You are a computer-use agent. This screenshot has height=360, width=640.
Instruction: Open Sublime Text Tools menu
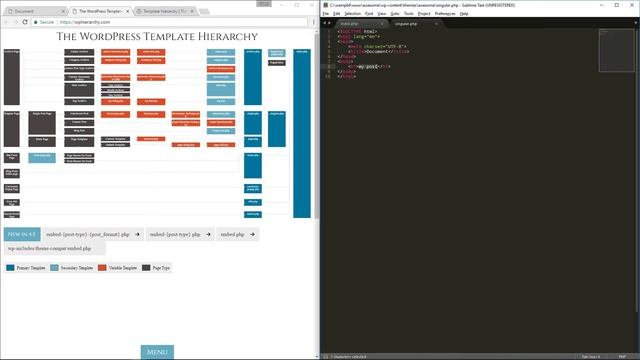409,14
